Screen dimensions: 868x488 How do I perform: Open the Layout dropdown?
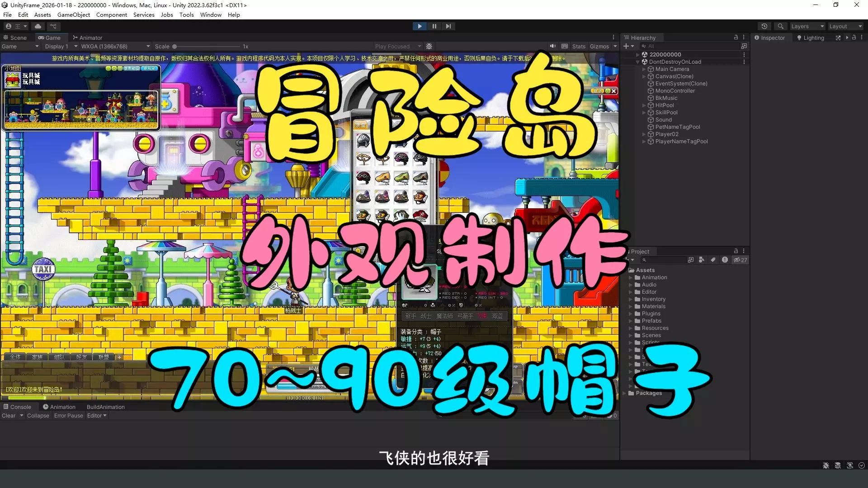pos(845,26)
